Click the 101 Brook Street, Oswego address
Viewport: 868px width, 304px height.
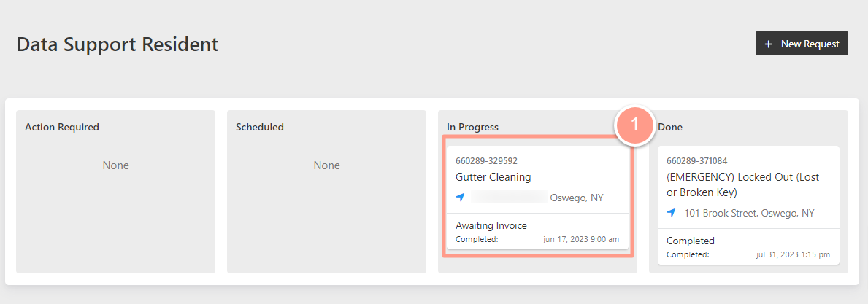749,213
